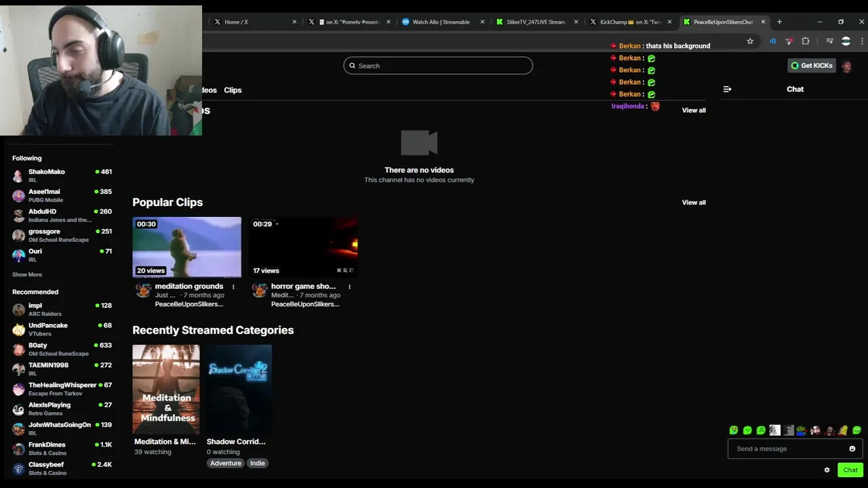Open the emoji picker in message box
This screenshot has width=868, height=488.
pos(852,449)
